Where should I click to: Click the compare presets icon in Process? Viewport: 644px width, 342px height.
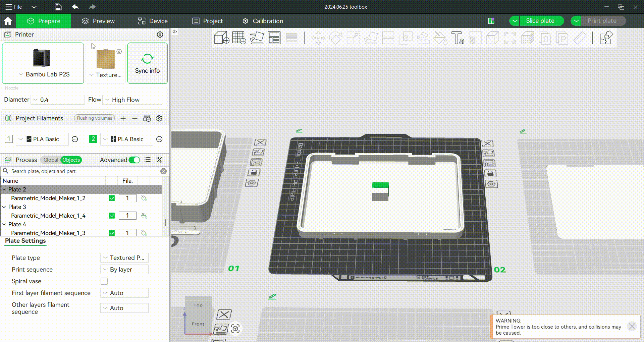(159, 160)
